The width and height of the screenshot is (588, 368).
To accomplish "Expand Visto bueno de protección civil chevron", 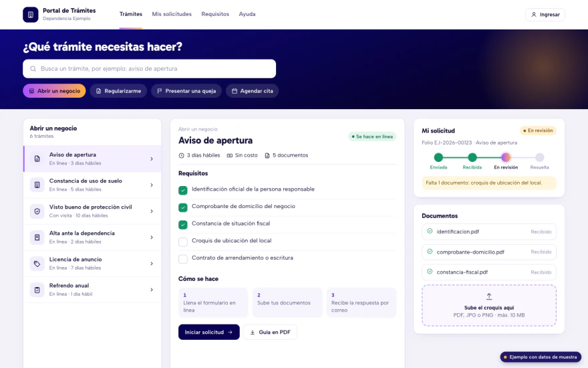I will coord(152,211).
